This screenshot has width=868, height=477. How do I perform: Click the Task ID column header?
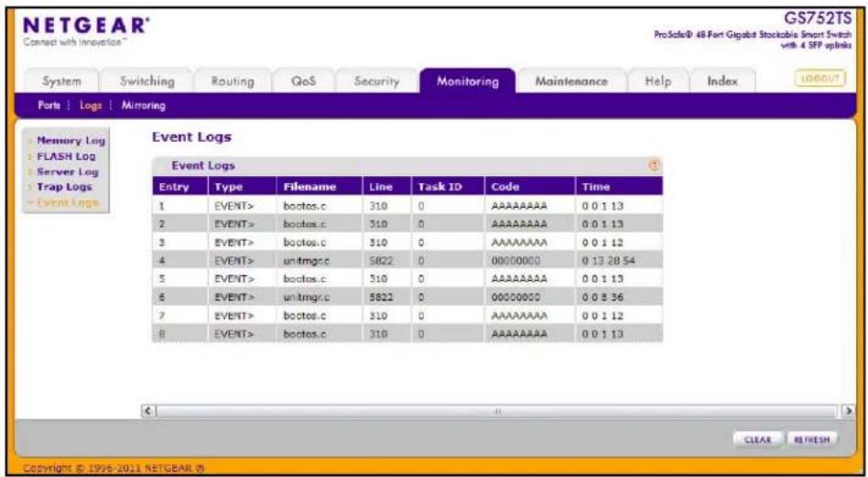click(x=448, y=187)
